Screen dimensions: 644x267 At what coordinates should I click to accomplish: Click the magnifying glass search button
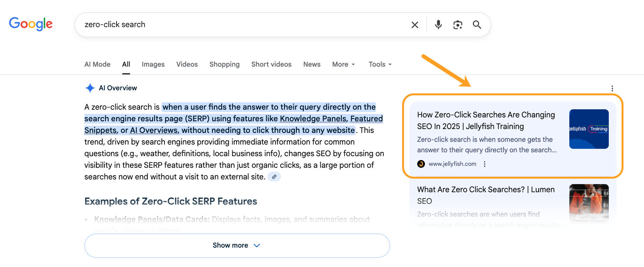(477, 25)
